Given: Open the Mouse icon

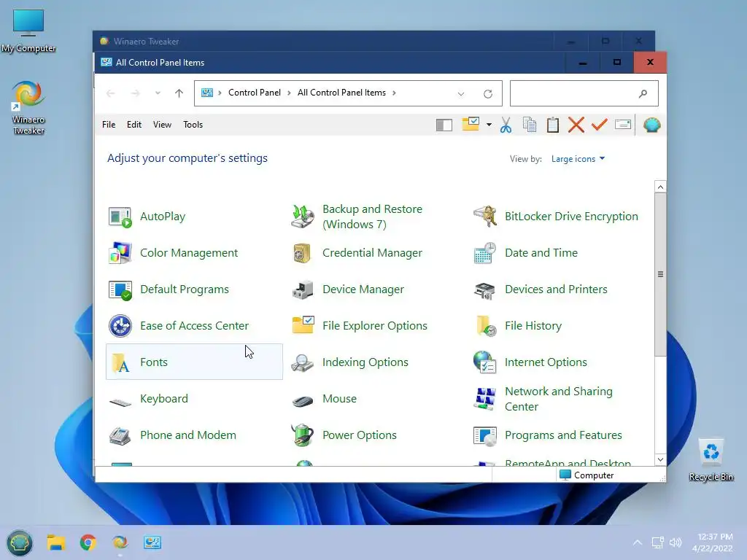Looking at the screenshot, I should [303, 401].
